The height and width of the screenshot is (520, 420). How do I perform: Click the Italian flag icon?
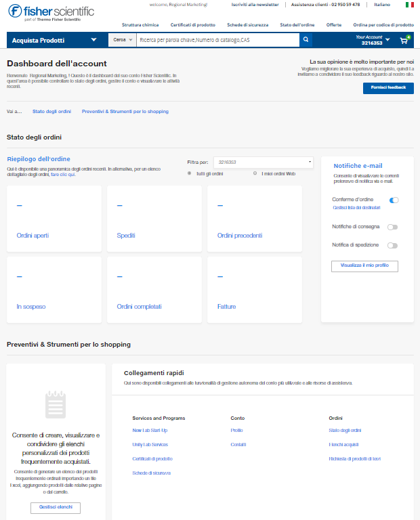pyautogui.click(x=409, y=5)
